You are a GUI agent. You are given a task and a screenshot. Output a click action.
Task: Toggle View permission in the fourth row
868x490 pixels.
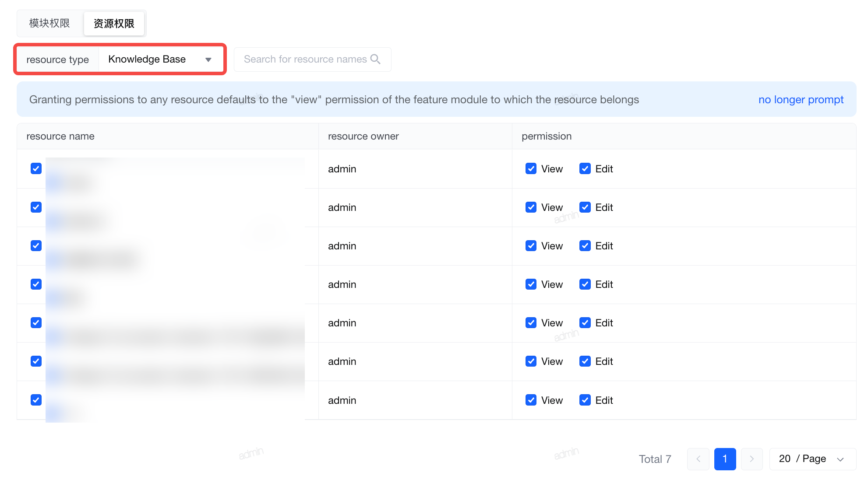[x=531, y=284]
